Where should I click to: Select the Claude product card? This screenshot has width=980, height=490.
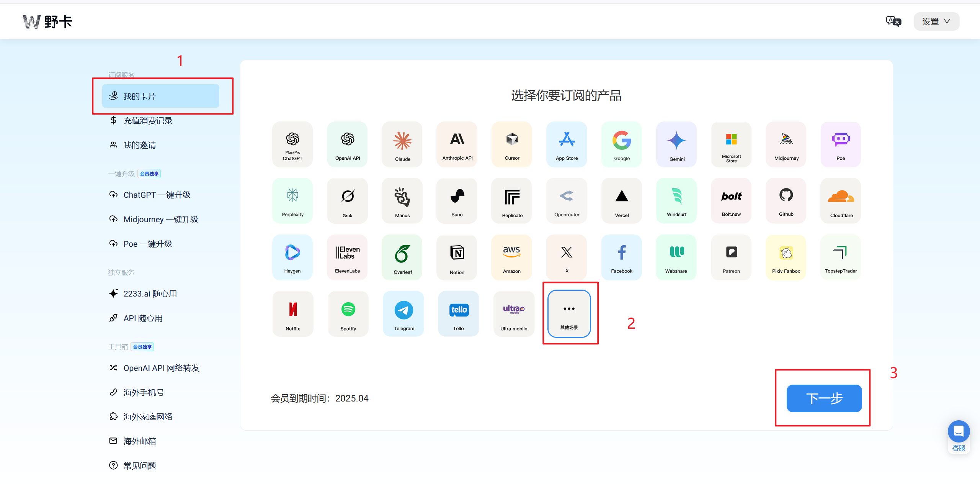point(402,144)
